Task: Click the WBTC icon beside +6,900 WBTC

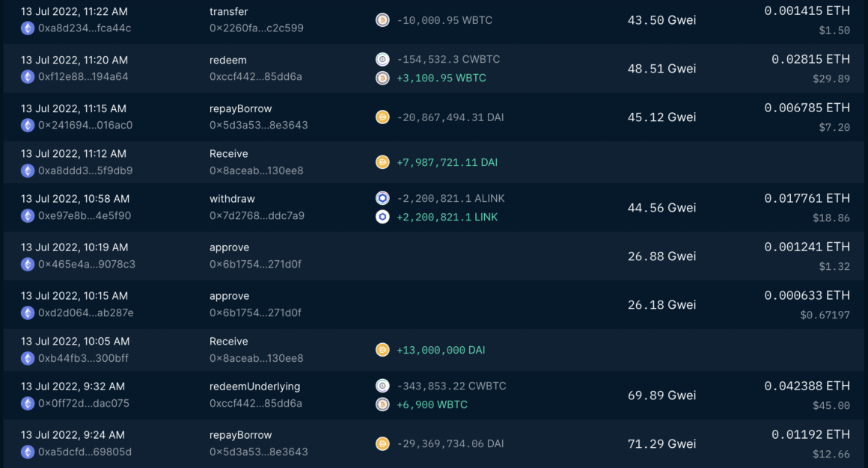Action: 382,404
